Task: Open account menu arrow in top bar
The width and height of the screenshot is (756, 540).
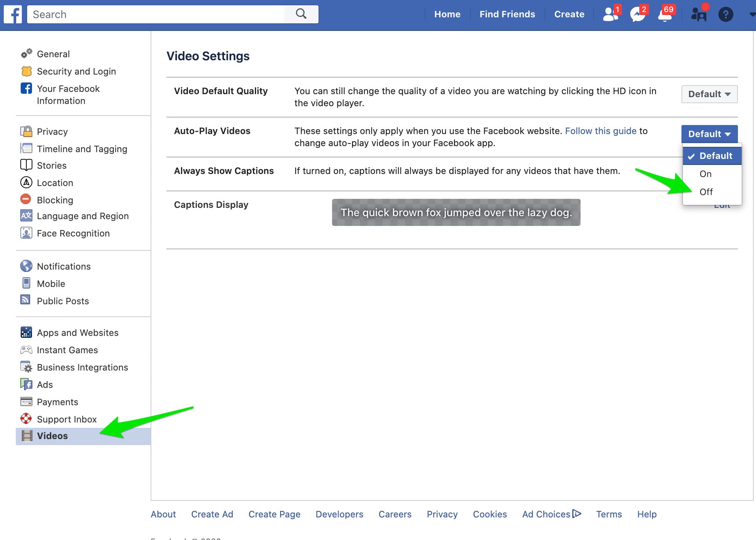Action: coord(752,14)
